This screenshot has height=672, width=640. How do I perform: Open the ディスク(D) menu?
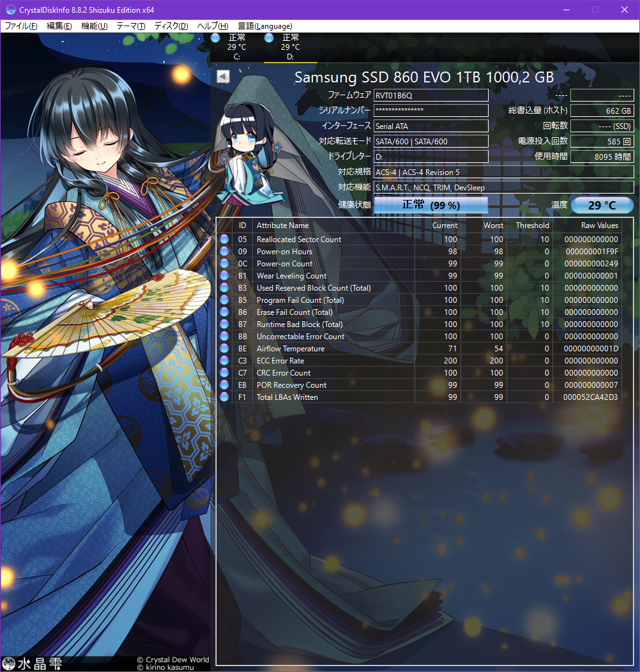(171, 26)
